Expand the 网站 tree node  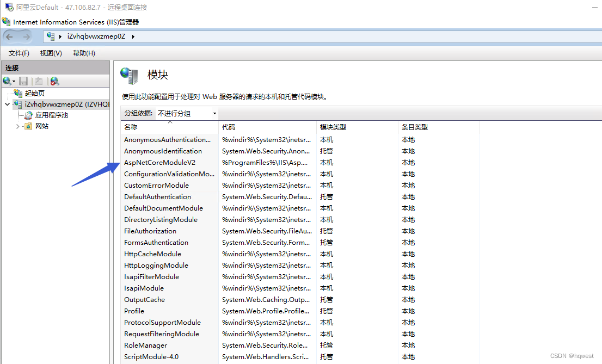click(17, 126)
